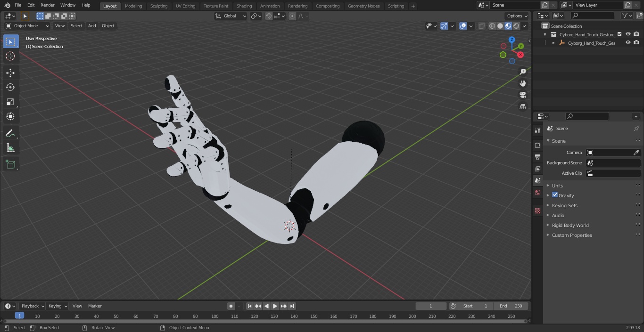644x332 pixels.
Task: Open the timeline Playback popover
Action: tap(33, 306)
